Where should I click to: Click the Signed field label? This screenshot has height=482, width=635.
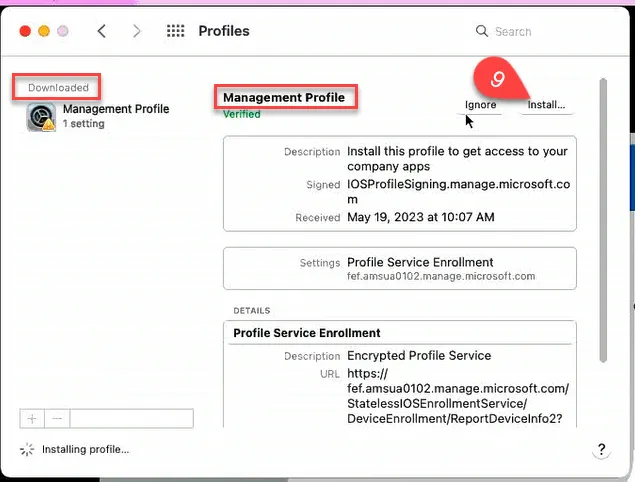click(323, 185)
